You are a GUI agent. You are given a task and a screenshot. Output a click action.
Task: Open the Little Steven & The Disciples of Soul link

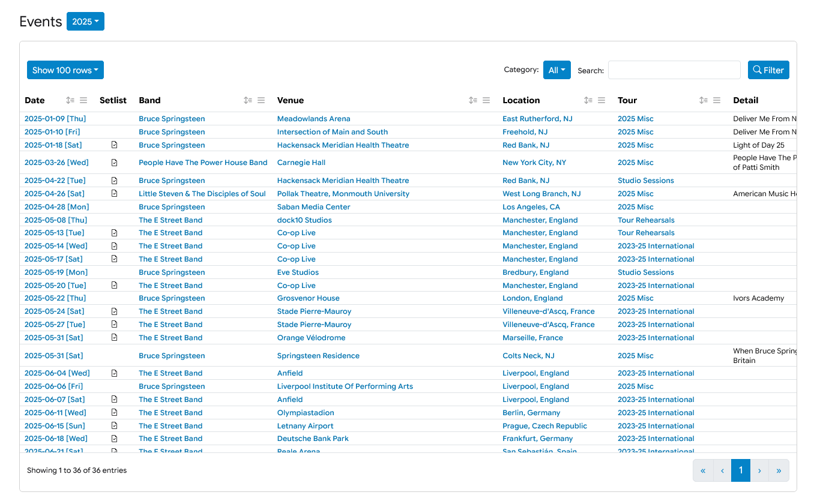202,194
